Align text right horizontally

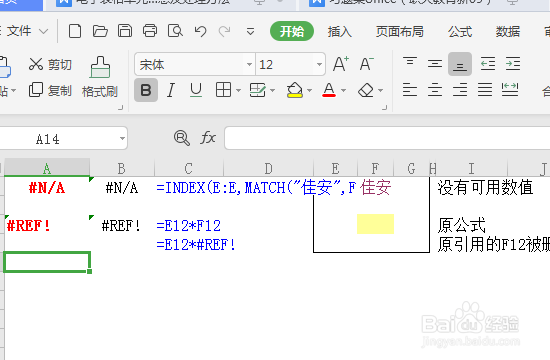point(460,90)
